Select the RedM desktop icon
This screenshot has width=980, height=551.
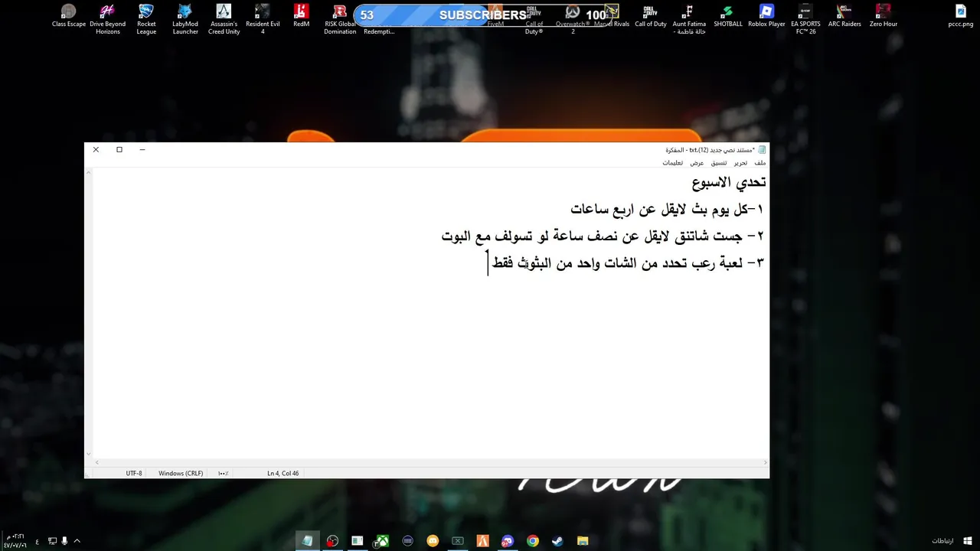point(302,16)
